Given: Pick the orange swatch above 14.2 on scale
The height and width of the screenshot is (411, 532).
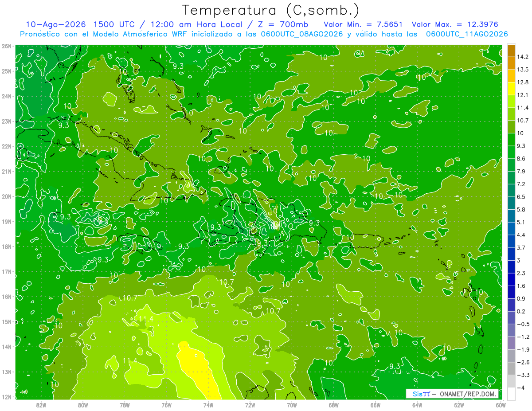Looking at the screenshot, I should click(511, 51).
